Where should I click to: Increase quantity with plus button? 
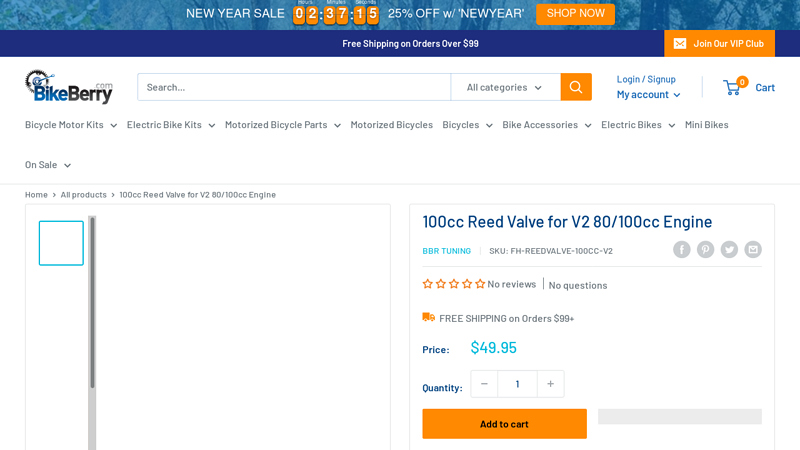coord(551,384)
